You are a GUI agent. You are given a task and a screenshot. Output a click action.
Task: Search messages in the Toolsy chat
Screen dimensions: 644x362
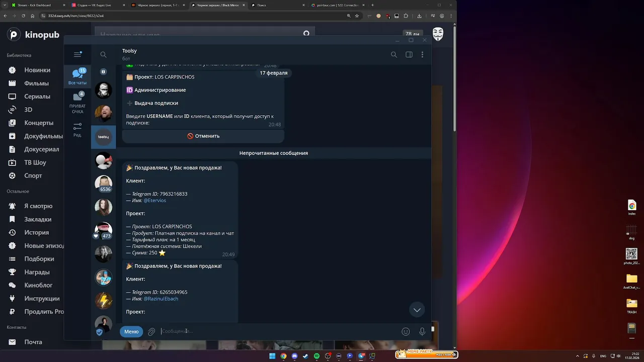394,54
